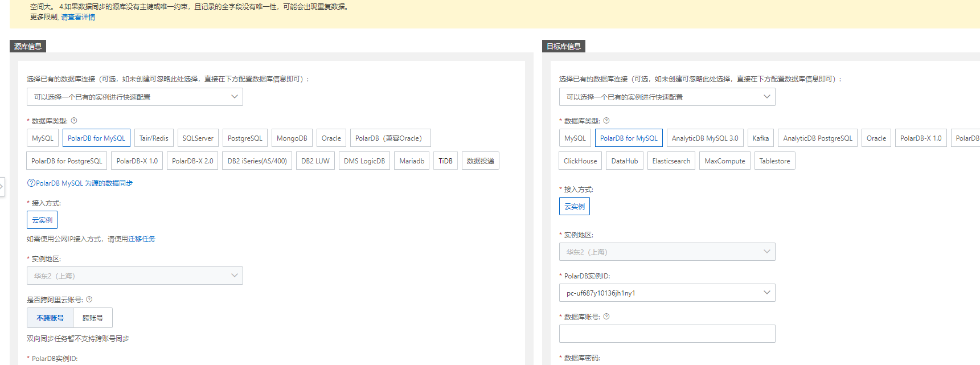
Task: Pick Mariadb source database type
Action: click(x=412, y=161)
